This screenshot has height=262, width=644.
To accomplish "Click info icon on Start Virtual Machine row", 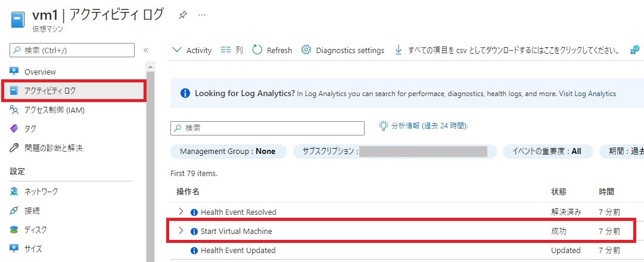I will 194,232.
